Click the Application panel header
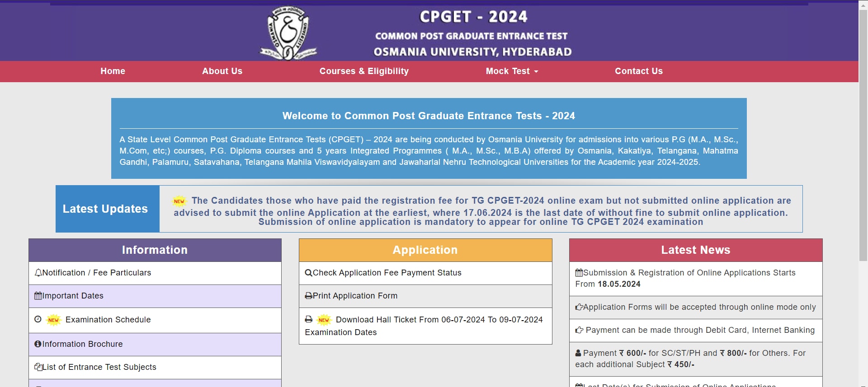 click(x=425, y=250)
